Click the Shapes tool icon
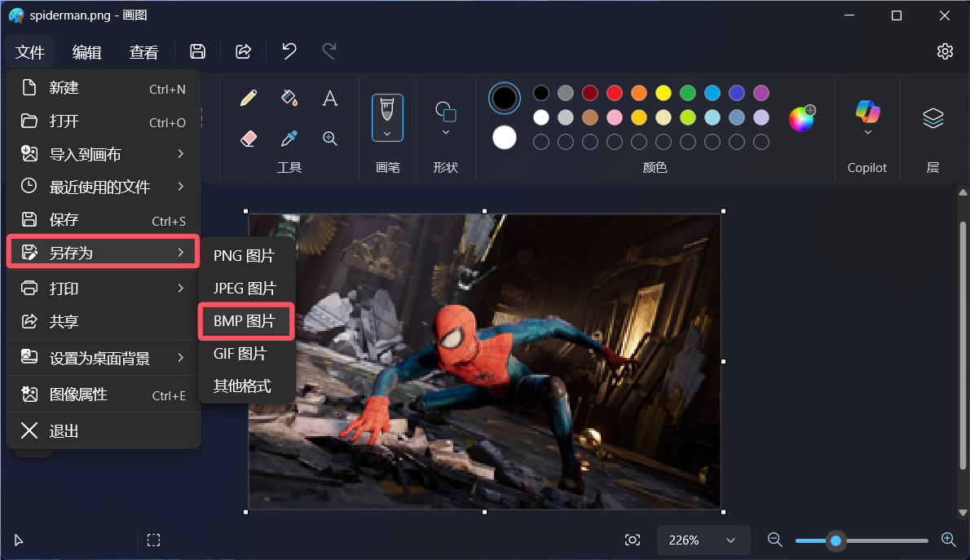Viewport: 970px width, 560px height. click(x=445, y=112)
